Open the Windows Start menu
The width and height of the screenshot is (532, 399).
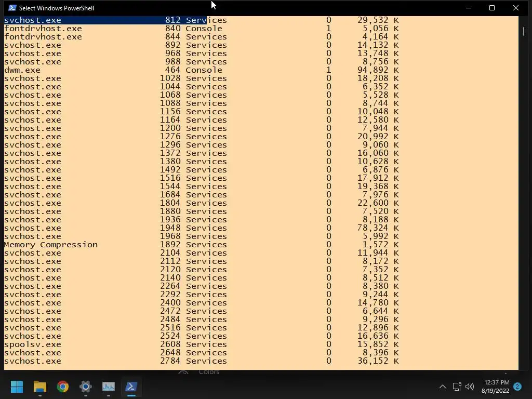point(17,387)
